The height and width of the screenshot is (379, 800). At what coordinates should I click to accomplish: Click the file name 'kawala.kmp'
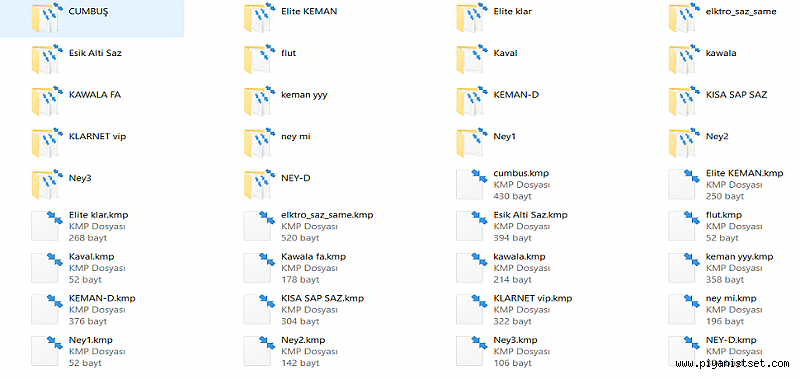tap(520, 257)
